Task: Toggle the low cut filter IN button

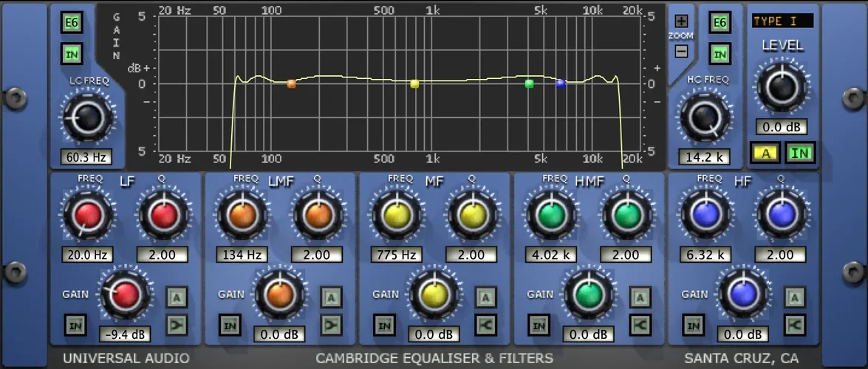Action: point(72,54)
